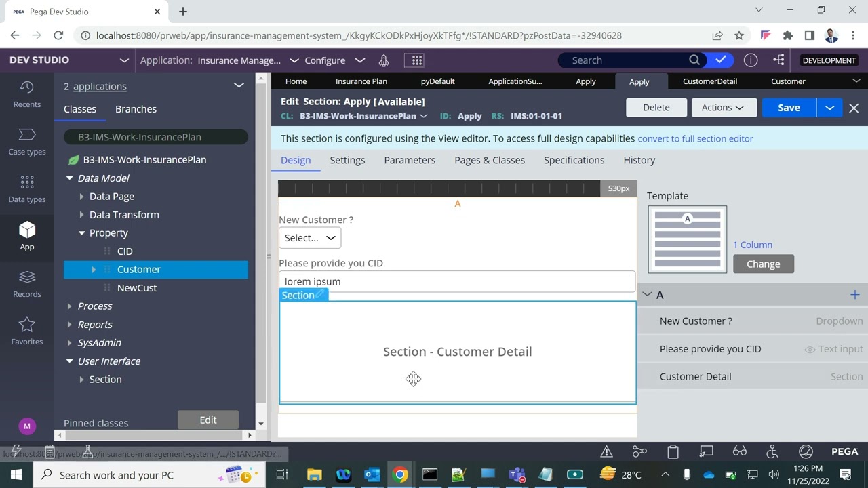
Task: Select the NewCust property
Action: pyautogui.click(x=137, y=288)
